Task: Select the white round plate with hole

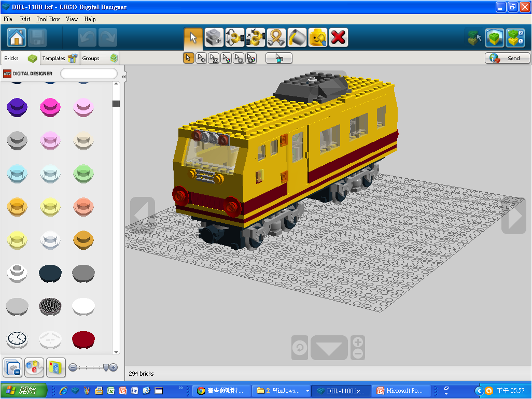Action: (17, 273)
